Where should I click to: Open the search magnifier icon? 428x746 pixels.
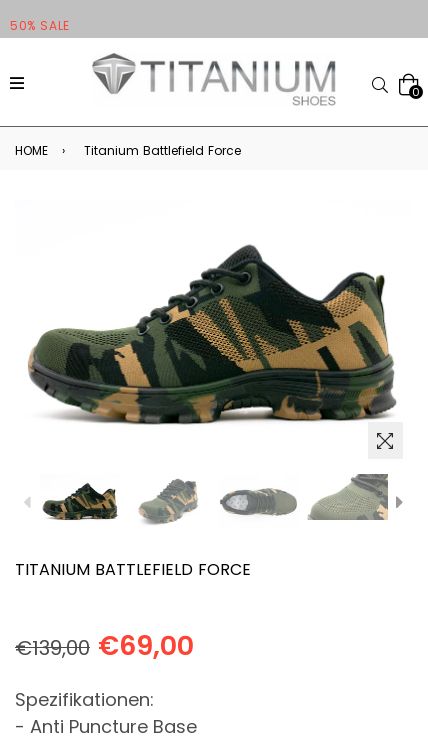click(x=379, y=85)
